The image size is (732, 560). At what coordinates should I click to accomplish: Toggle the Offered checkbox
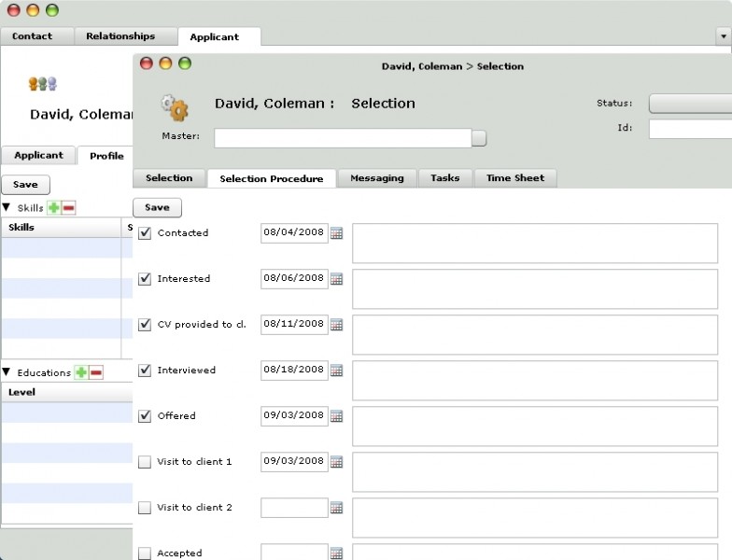tap(145, 416)
